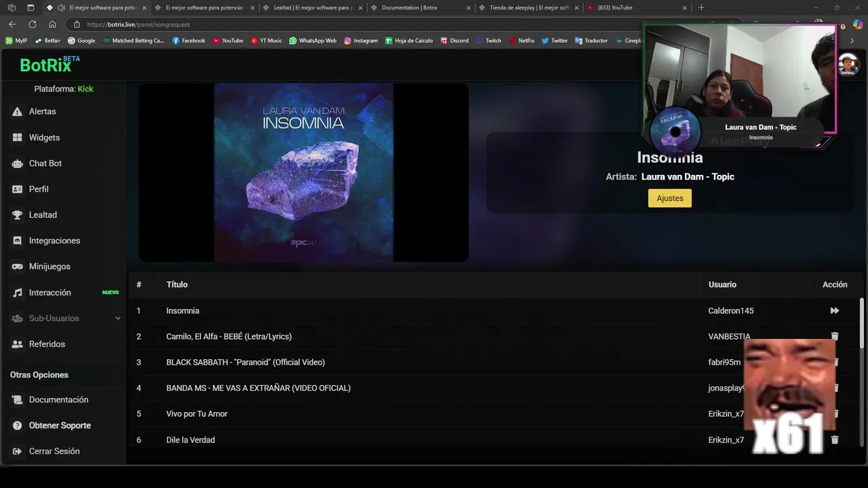Open the Netflix bookmark
868x488 pixels.
tap(521, 41)
